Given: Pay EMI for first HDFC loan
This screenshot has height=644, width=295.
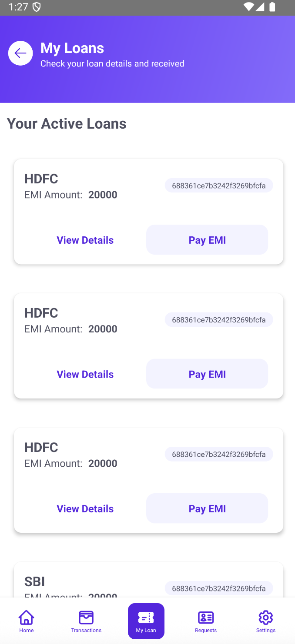Looking at the screenshot, I should (x=207, y=240).
